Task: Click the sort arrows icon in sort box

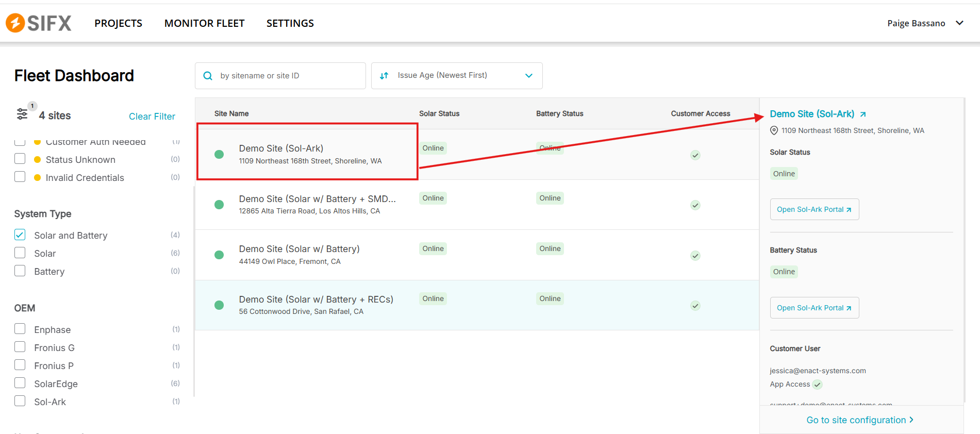Action: (x=384, y=76)
